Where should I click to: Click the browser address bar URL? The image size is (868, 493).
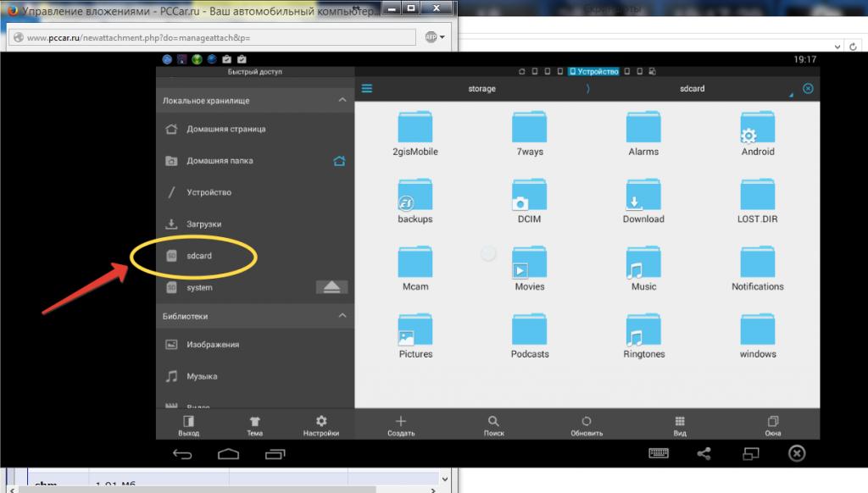(x=212, y=38)
